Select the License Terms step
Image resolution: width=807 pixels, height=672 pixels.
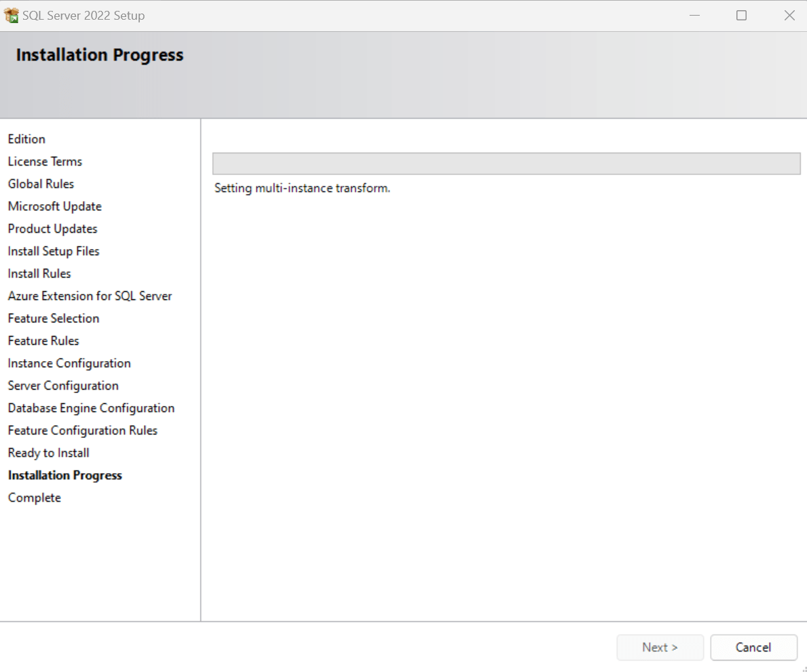tap(45, 162)
